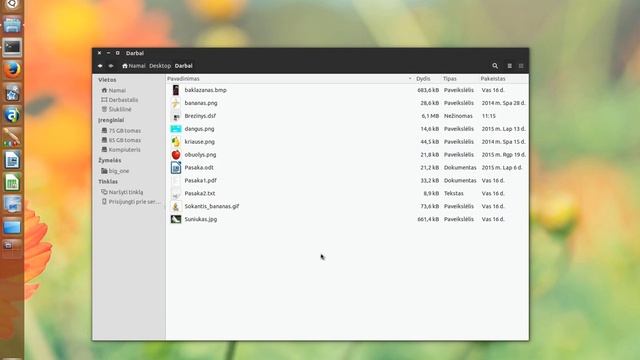This screenshot has width=640, height=360.
Task: Click the bananas.png file name
Action: [201, 103]
